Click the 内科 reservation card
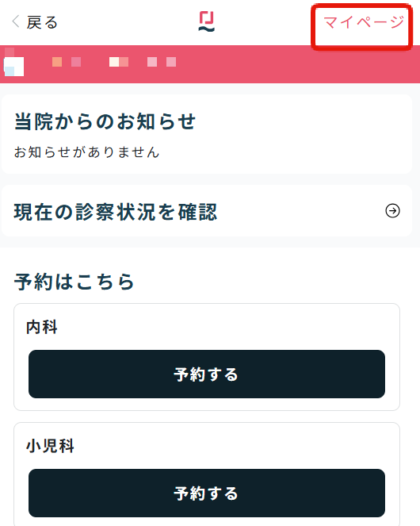Screen dimensions: 420x526 point(207,357)
